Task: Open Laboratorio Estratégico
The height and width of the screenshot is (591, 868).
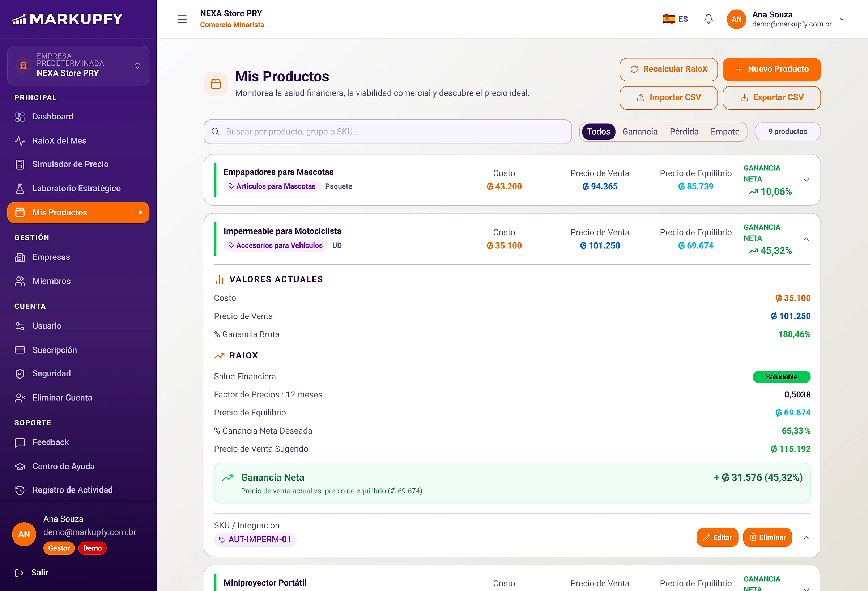Action: click(x=78, y=189)
